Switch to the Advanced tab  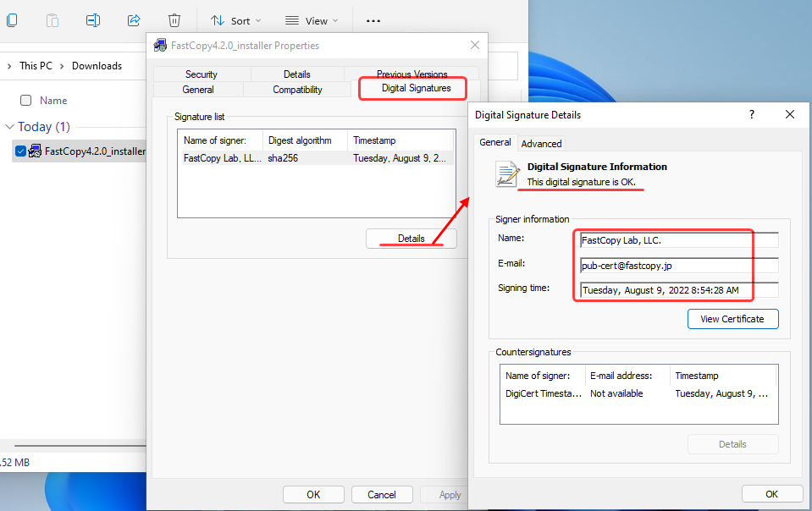click(x=541, y=143)
